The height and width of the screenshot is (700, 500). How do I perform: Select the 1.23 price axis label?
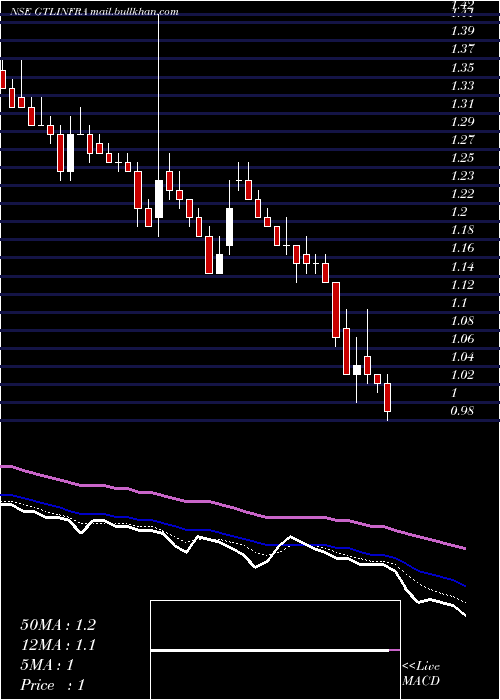(x=462, y=176)
